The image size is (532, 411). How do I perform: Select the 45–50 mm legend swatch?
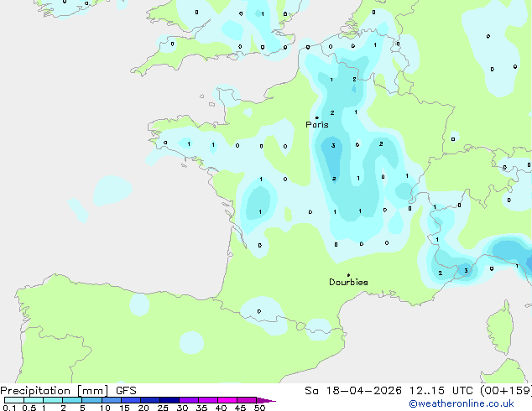(x=247, y=400)
